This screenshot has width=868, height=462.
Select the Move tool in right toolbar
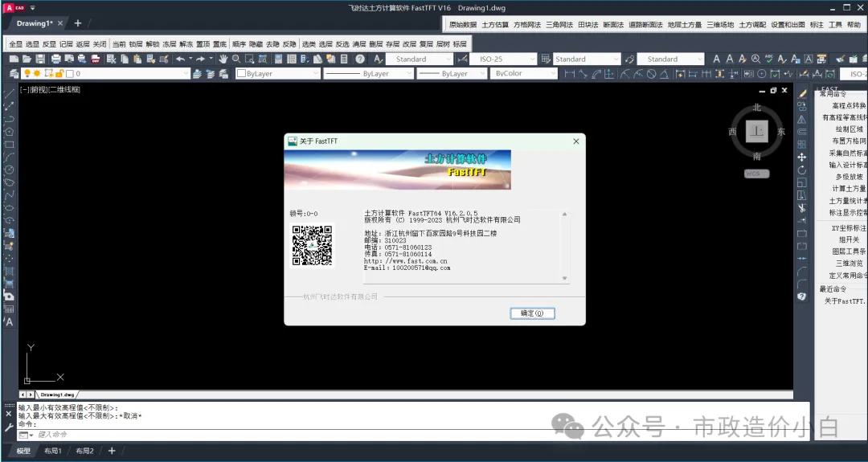coord(801,157)
